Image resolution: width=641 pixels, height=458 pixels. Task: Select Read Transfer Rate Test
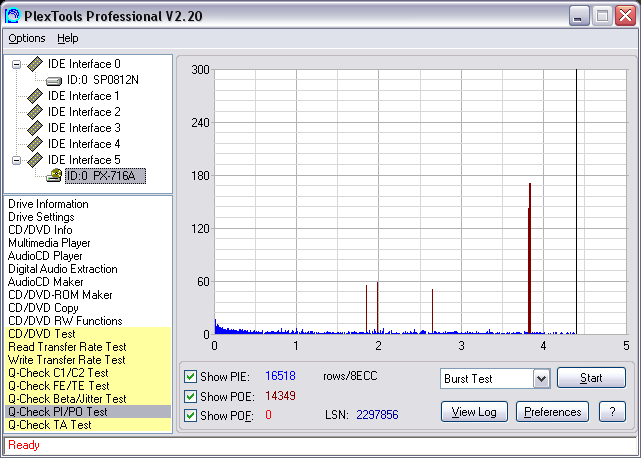tap(88, 347)
